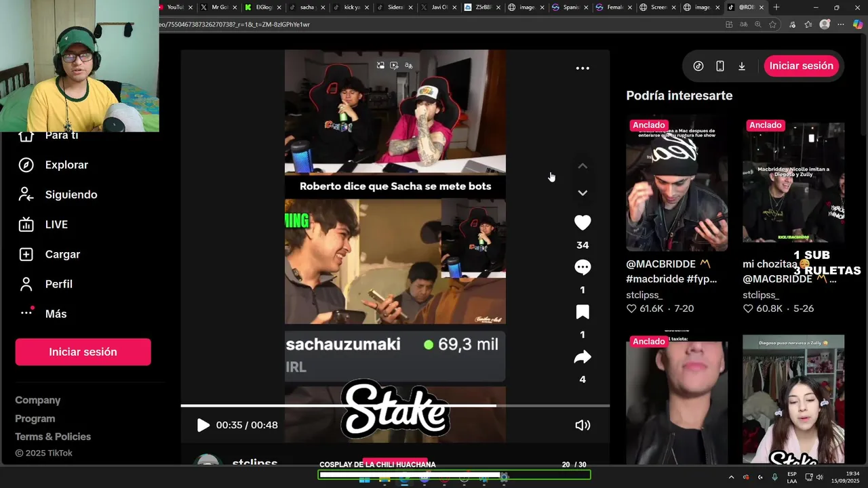Show hidden system tray icons

731,477
